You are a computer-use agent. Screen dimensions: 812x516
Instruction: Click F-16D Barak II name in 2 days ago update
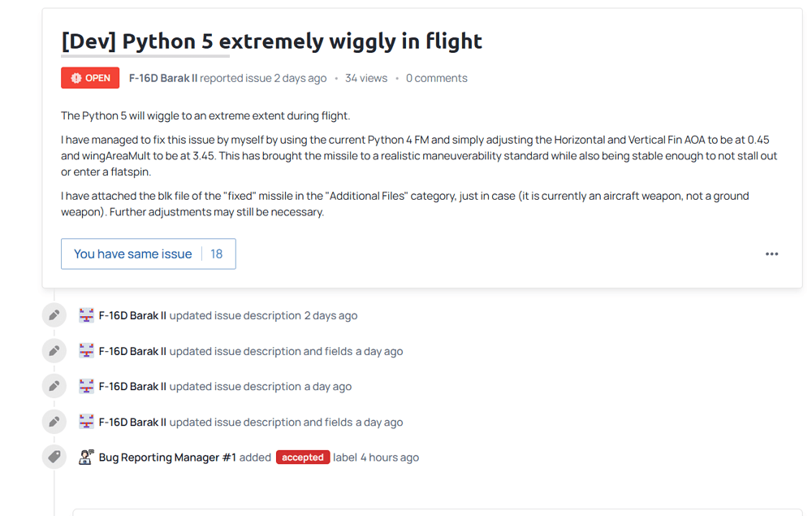(132, 315)
